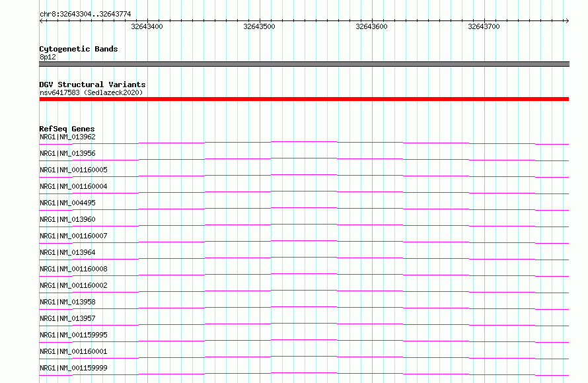Click the left arrow end of the ruler
Image resolution: width=588 pixels, height=383 pixels.
[41, 20]
